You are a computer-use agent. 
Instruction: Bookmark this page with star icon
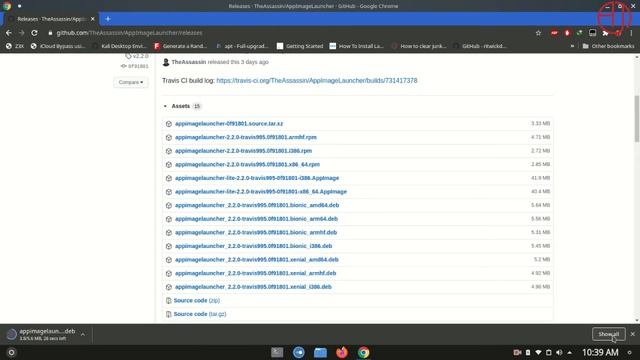[538, 33]
